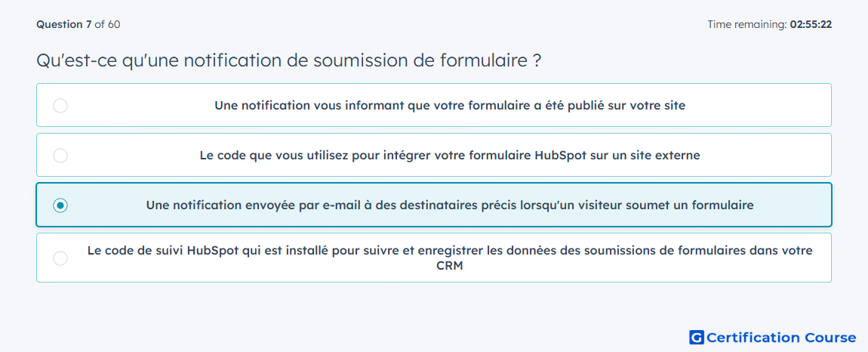Select radio for 'formulaire a été publié' answer
Screen dimensions: 868x352
click(x=60, y=105)
